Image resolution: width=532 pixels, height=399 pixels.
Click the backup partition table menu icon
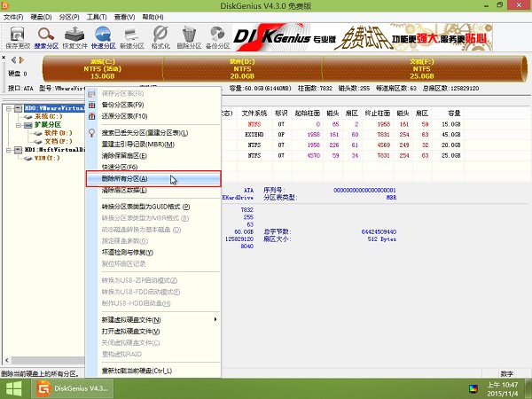(91, 105)
